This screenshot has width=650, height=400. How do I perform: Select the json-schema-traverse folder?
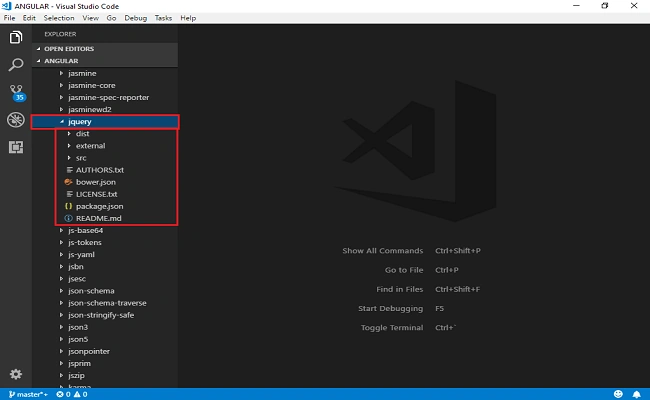(105, 303)
